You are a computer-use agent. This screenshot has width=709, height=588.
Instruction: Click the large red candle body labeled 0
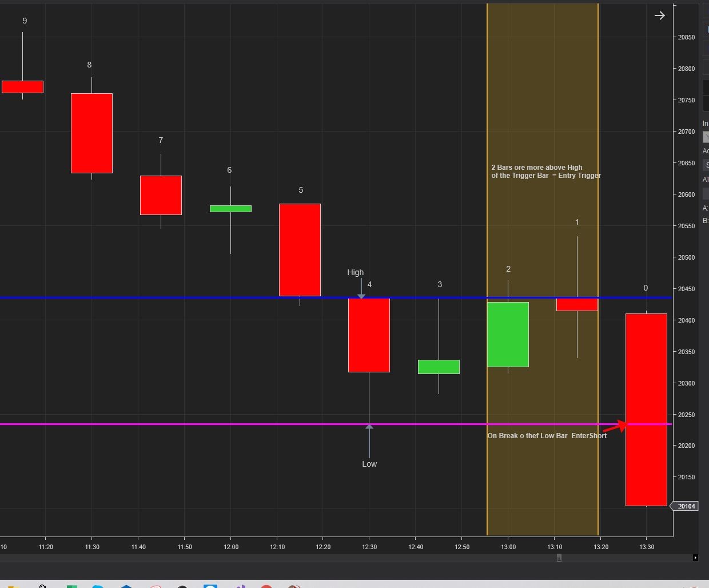[x=646, y=410]
